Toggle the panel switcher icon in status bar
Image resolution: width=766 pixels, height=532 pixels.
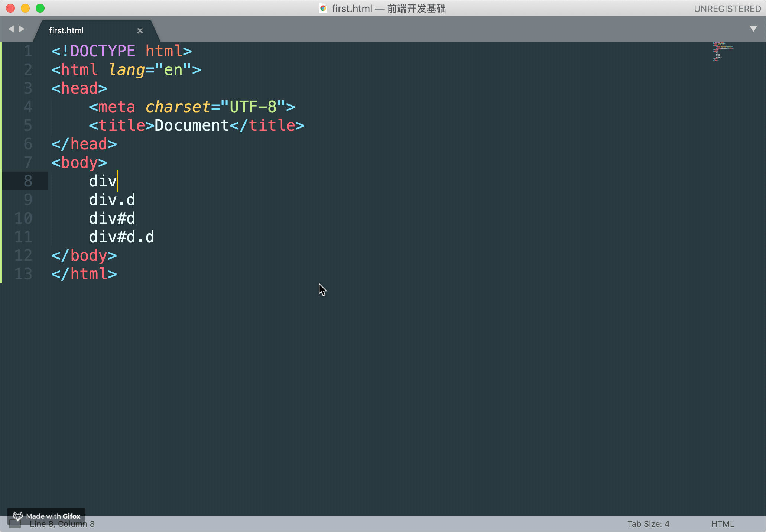(15, 525)
